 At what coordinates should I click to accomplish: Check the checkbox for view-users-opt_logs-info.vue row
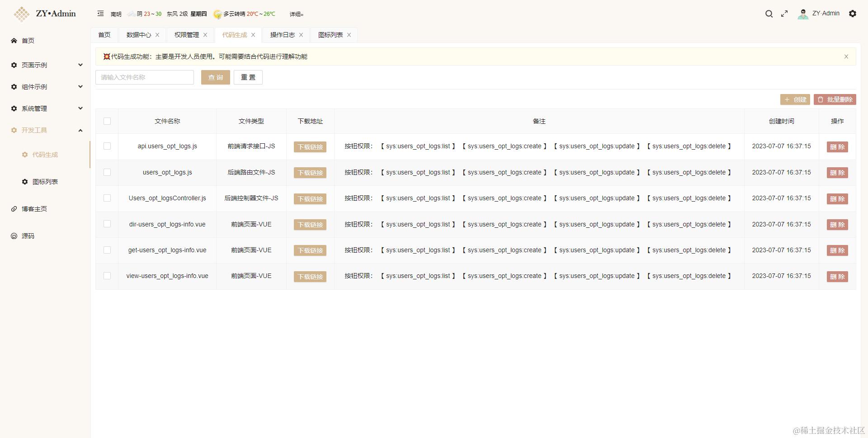[x=107, y=276]
